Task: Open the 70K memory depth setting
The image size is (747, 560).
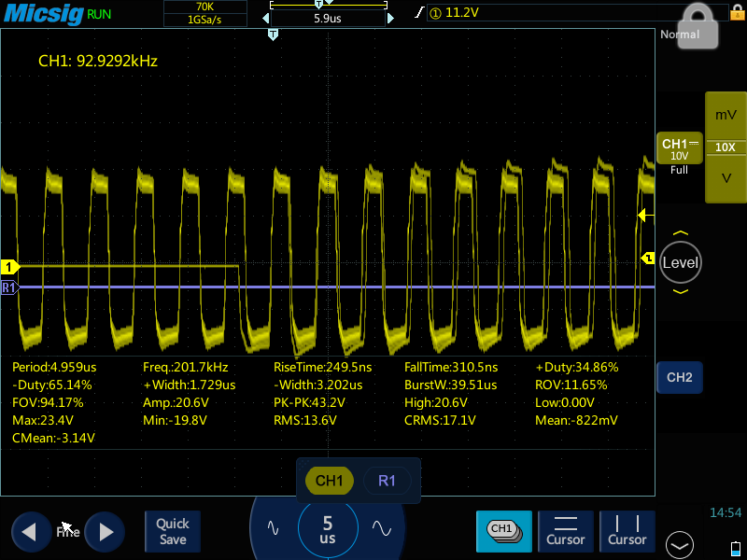Action: tap(204, 7)
